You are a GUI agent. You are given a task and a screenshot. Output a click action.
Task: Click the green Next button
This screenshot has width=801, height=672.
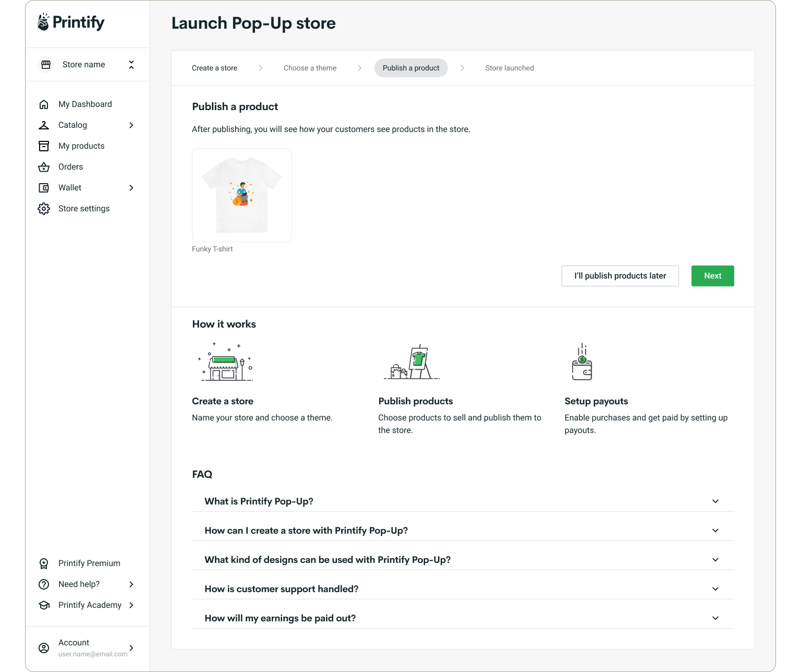(712, 276)
